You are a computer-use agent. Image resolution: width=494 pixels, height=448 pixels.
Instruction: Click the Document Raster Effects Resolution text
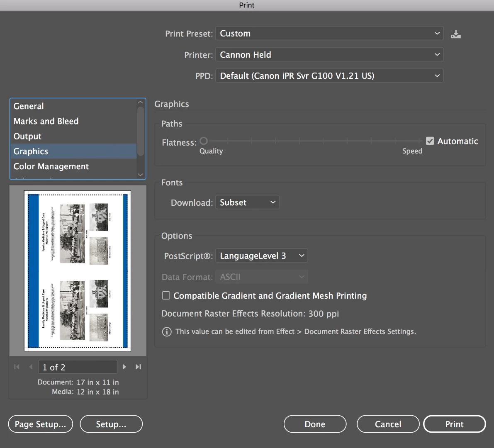click(250, 314)
